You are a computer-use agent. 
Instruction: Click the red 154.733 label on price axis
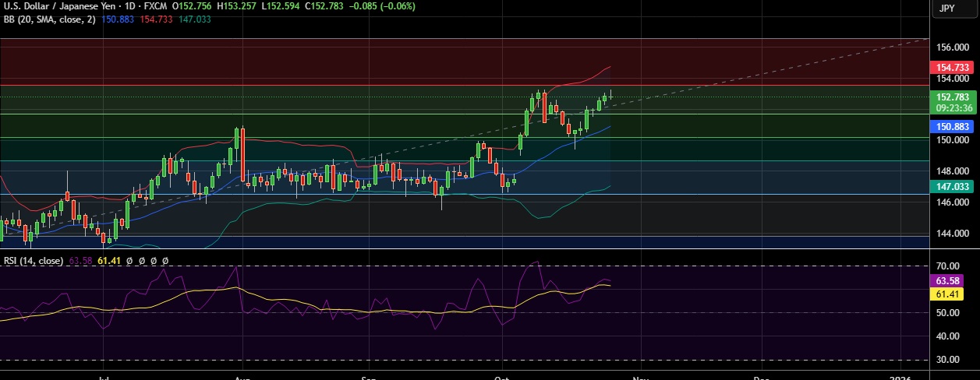(950, 68)
